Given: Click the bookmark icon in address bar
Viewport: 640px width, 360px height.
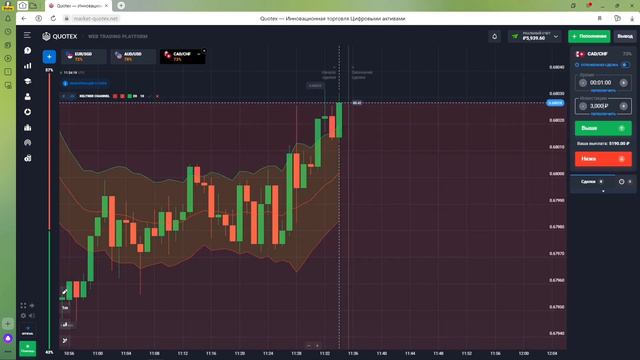Looking at the screenshot, I should pyautogui.click(x=600, y=18).
